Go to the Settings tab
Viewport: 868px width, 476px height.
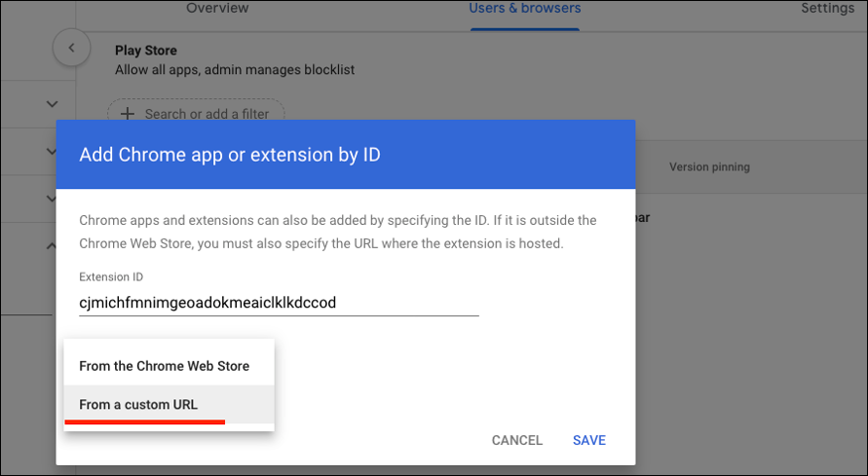point(827,9)
